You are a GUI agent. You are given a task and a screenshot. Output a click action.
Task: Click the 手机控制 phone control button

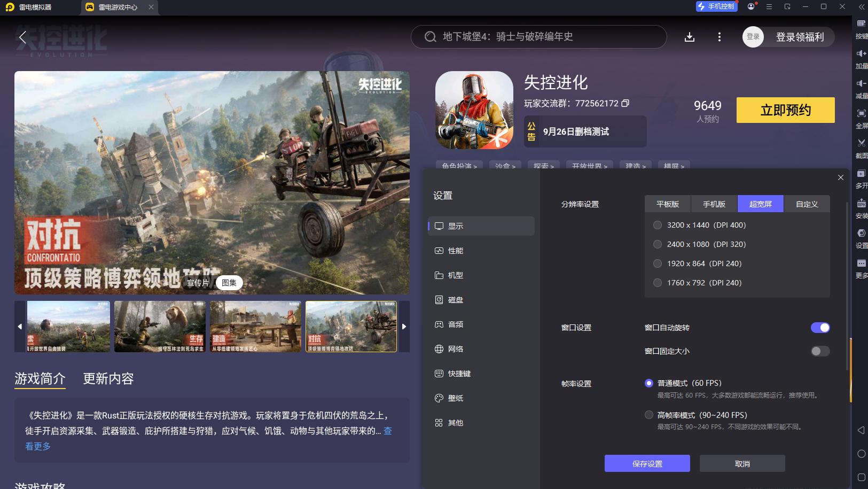click(717, 6)
